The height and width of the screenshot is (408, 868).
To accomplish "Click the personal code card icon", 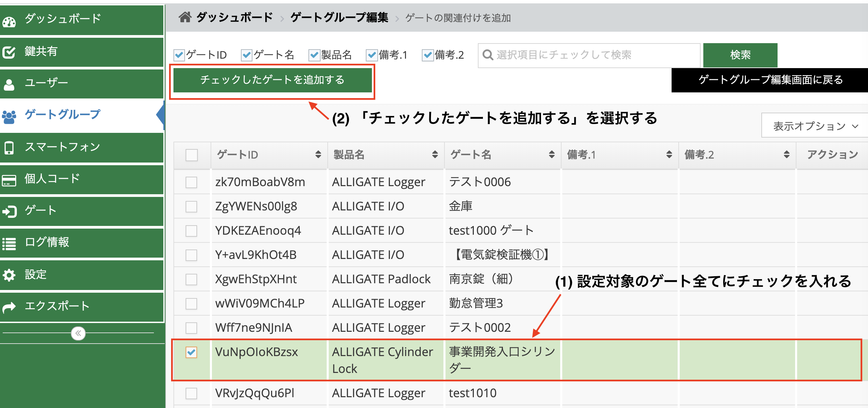I will tap(9, 180).
